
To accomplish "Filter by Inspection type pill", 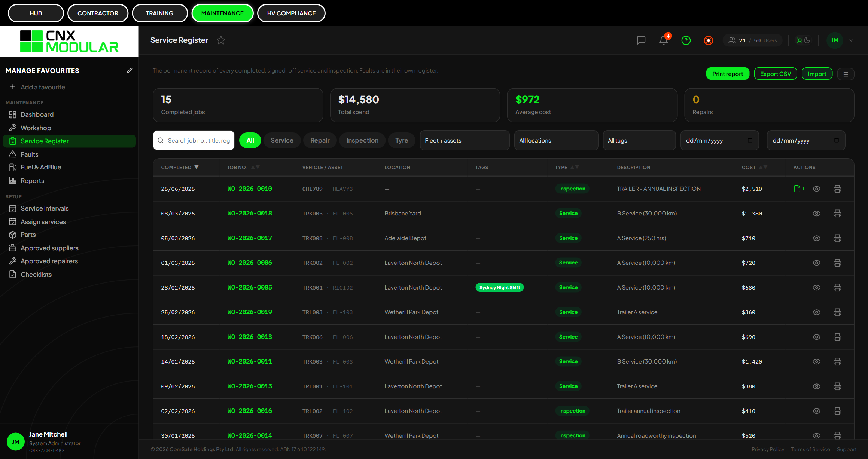I will click(x=362, y=140).
